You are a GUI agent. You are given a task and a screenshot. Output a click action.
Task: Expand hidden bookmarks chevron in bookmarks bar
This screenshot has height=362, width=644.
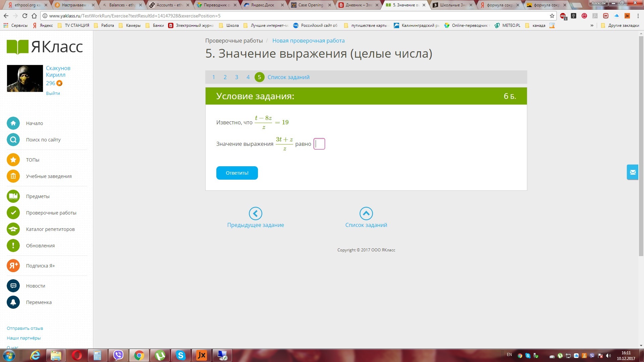[592, 25]
